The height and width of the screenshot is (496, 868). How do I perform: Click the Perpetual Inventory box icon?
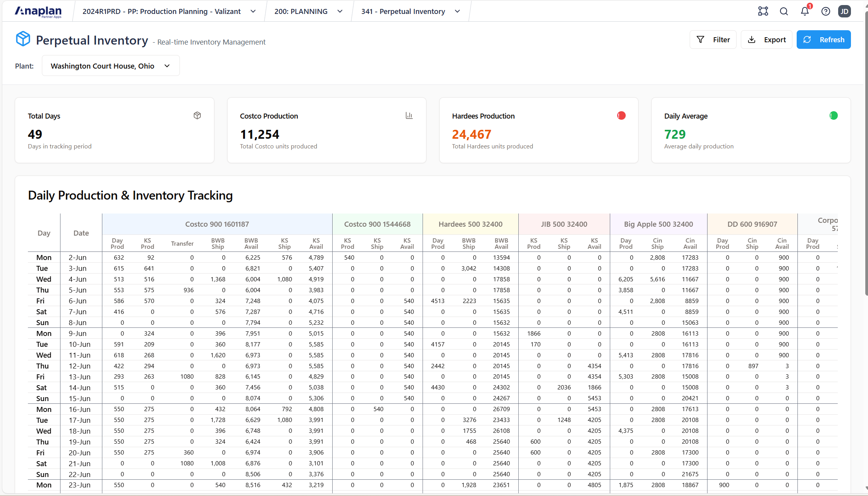point(23,39)
